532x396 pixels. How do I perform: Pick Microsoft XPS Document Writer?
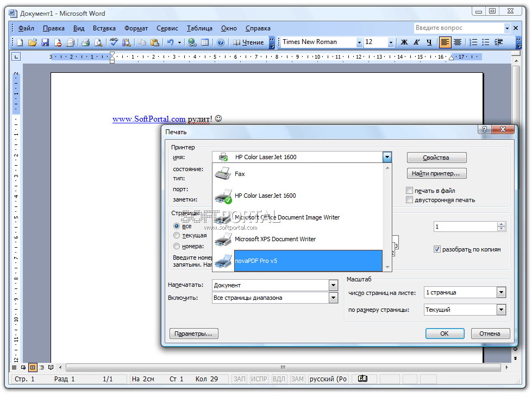(298, 239)
